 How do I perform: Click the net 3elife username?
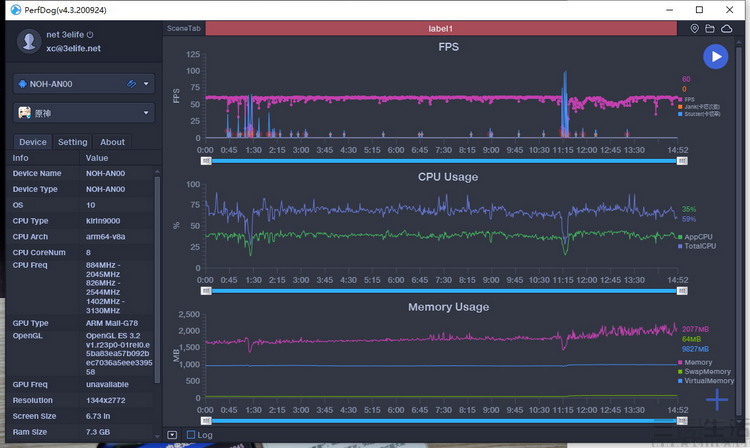(x=65, y=34)
